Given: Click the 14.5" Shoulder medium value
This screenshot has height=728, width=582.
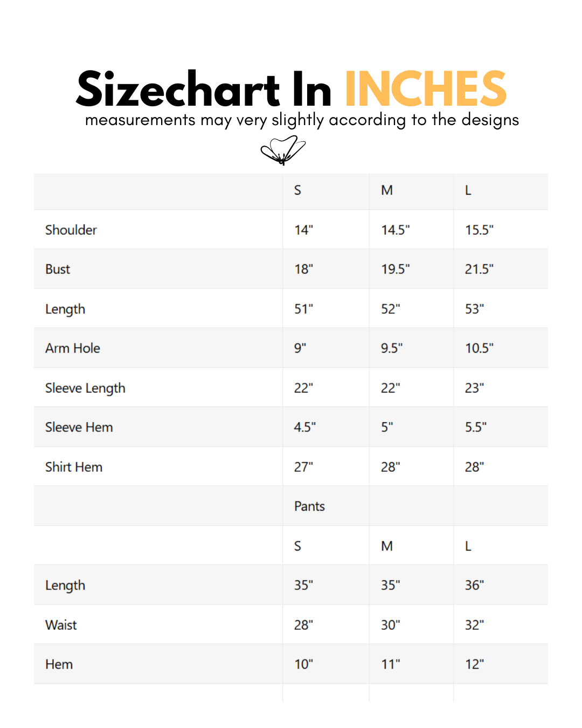Looking at the screenshot, I should tap(396, 230).
